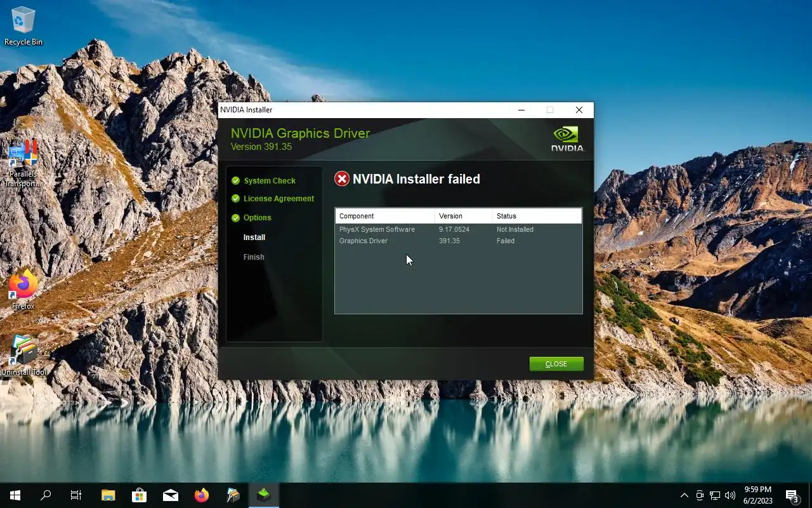Click the NVIDIA logo in installer header
This screenshot has width=812, height=508.
[x=567, y=138]
